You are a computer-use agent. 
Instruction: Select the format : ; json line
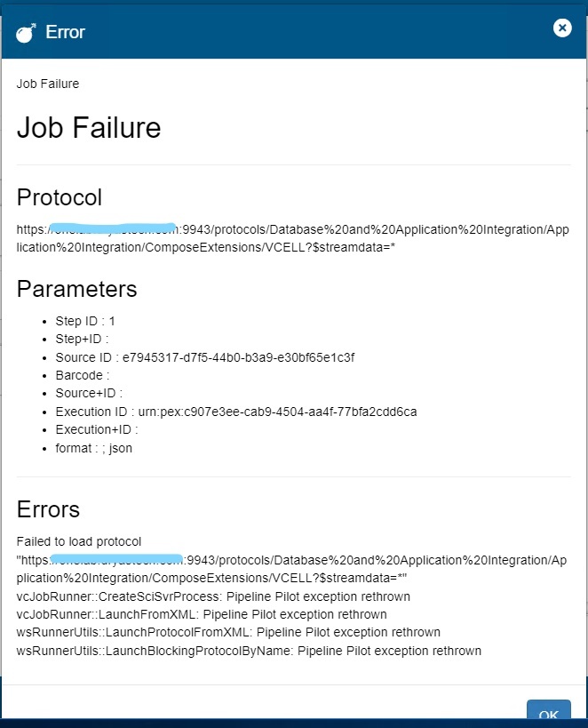[94, 448]
